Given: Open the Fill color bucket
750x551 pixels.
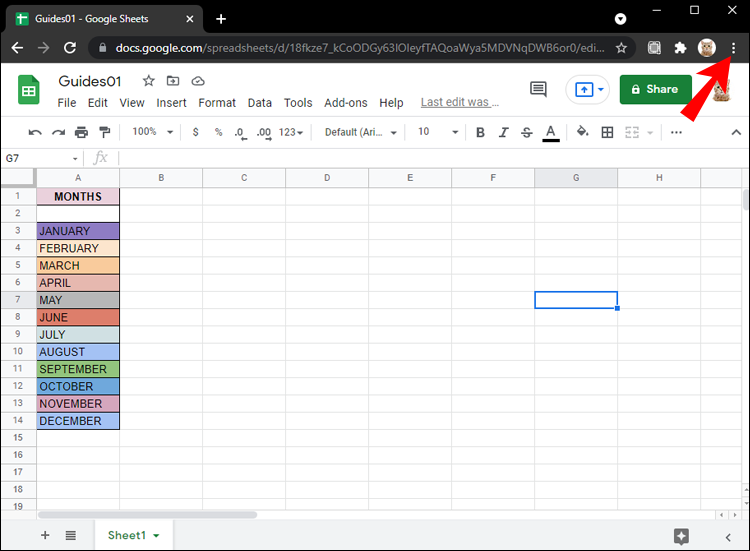Looking at the screenshot, I should click(x=582, y=132).
